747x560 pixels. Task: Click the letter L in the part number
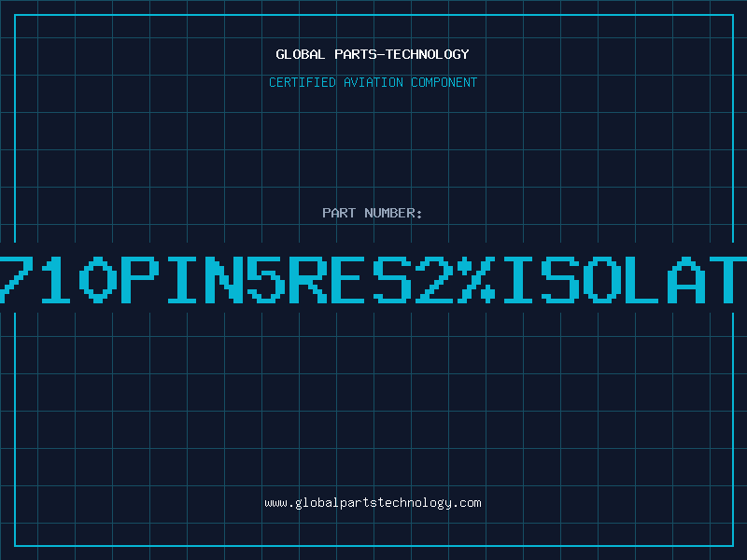pyautogui.click(x=658, y=279)
